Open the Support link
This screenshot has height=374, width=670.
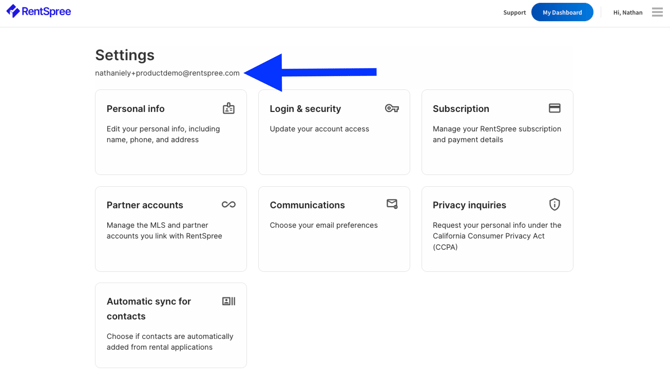pos(514,13)
